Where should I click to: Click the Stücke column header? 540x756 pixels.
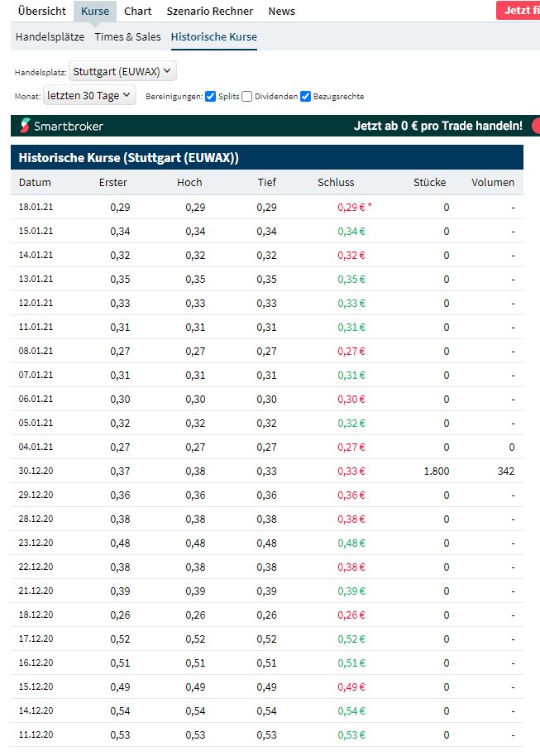point(429,183)
